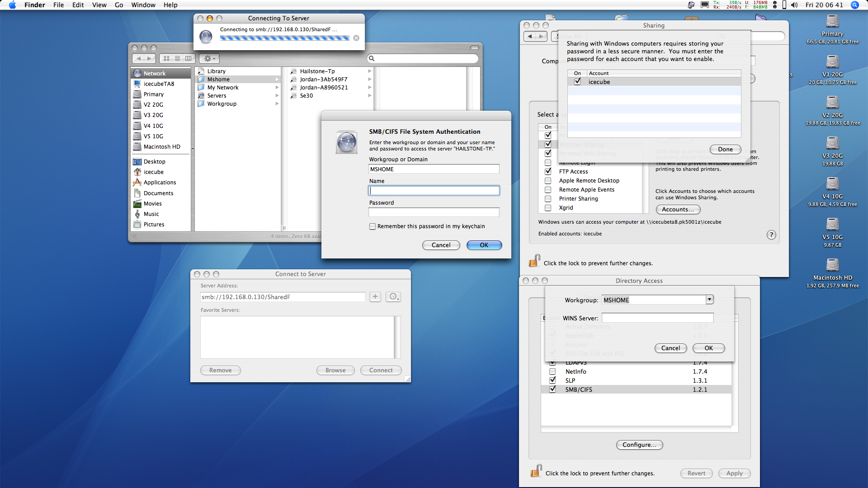
Task: Click OK in SMB/CIFS authentication dialog
Action: click(484, 245)
